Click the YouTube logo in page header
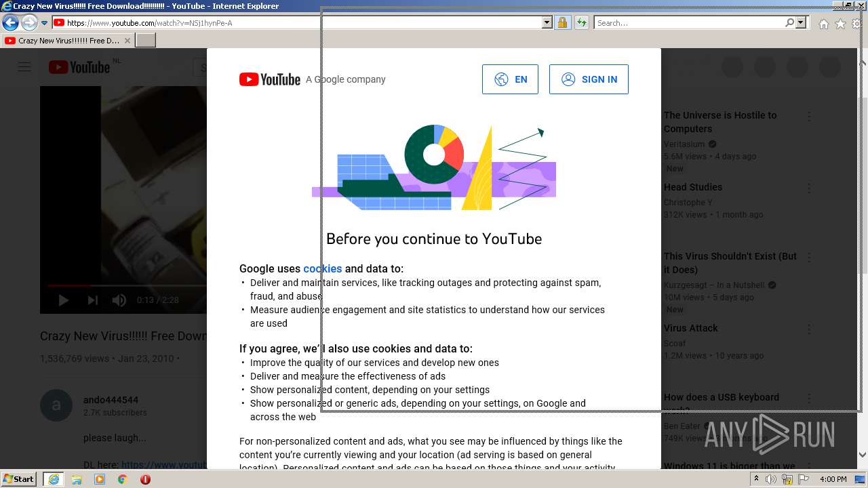This screenshot has height=488, width=868. pos(79,67)
